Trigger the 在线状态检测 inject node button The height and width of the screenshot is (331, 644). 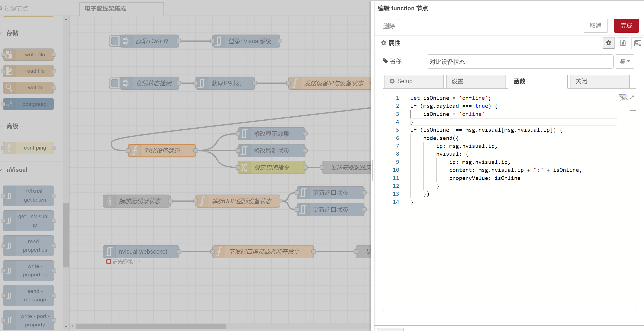pyautogui.click(x=115, y=83)
